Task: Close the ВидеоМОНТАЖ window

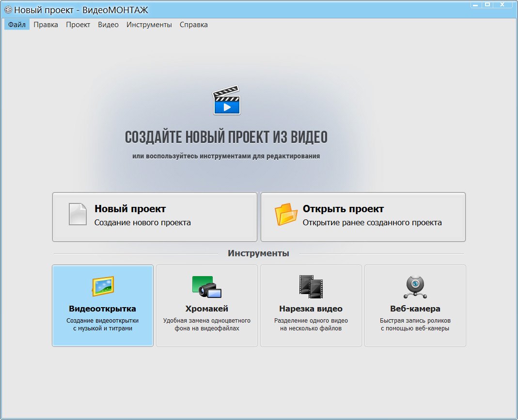Action: click(504, 4)
